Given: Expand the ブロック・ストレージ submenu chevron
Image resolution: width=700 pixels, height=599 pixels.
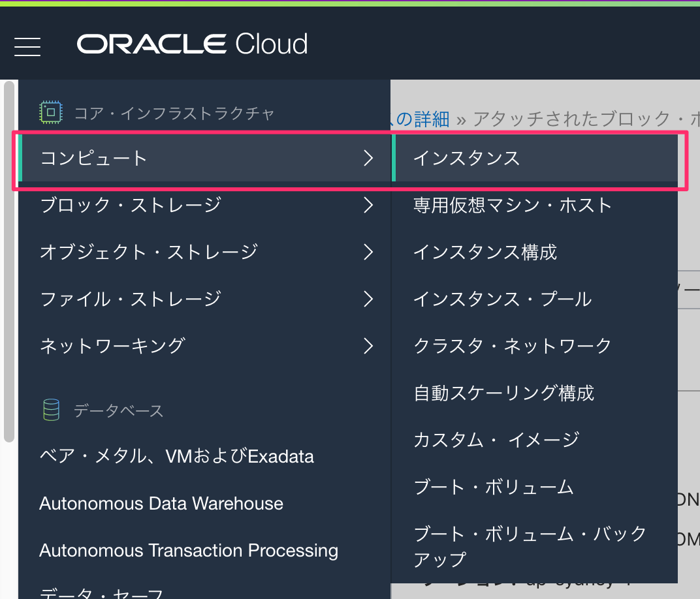Looking at the screenshot, I should [x=369, y=205].
